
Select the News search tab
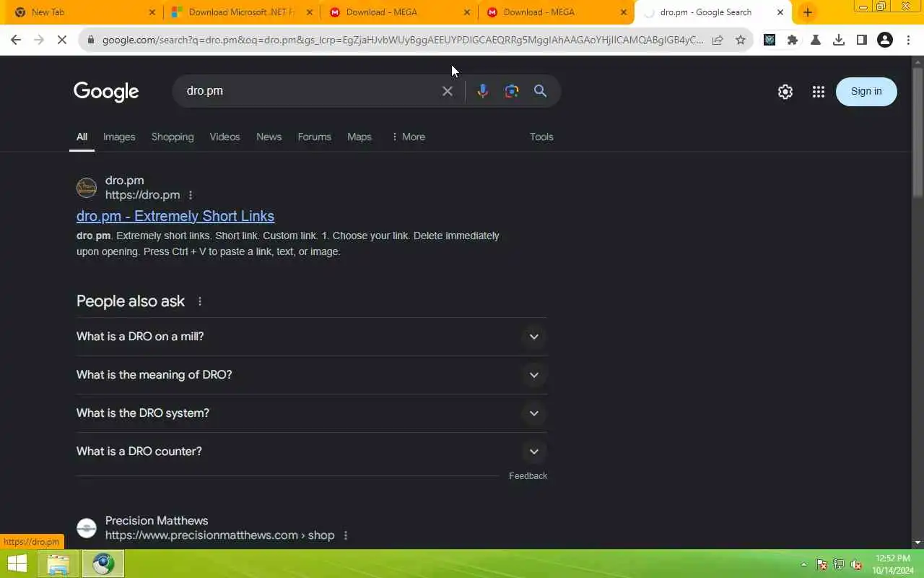click(269, 137)
